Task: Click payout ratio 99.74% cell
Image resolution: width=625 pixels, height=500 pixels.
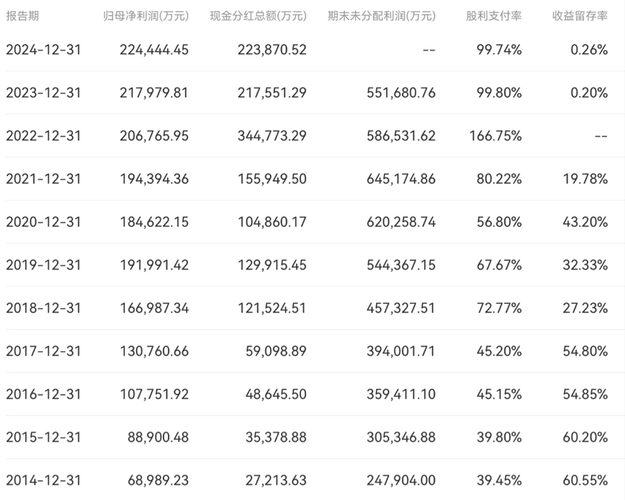Action: pyautogui.click(x=499, y=50)
